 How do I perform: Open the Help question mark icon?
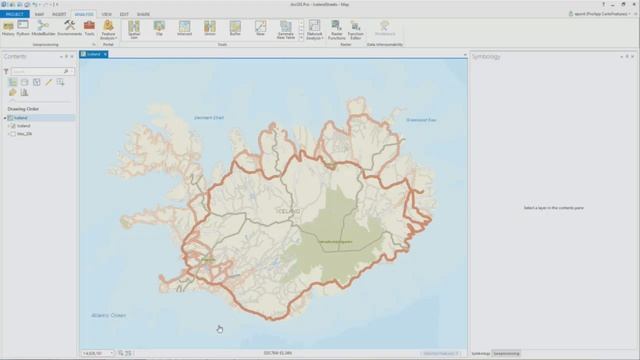(604, 4)
